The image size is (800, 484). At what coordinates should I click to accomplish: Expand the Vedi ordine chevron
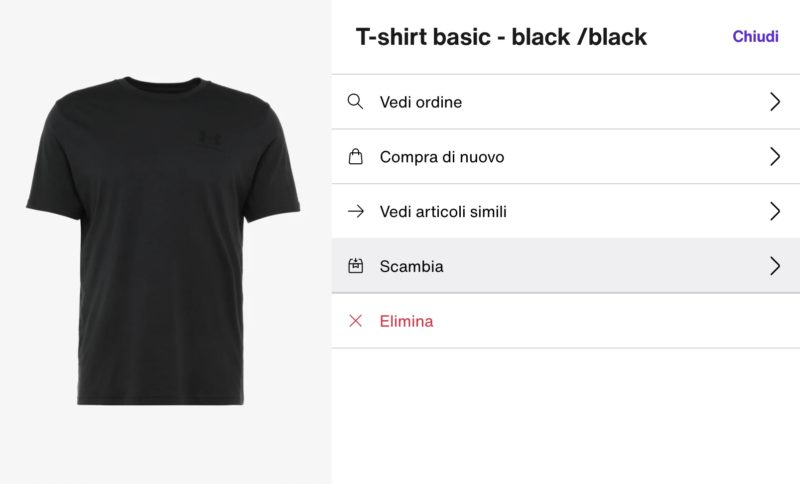(x=774, y=102)
